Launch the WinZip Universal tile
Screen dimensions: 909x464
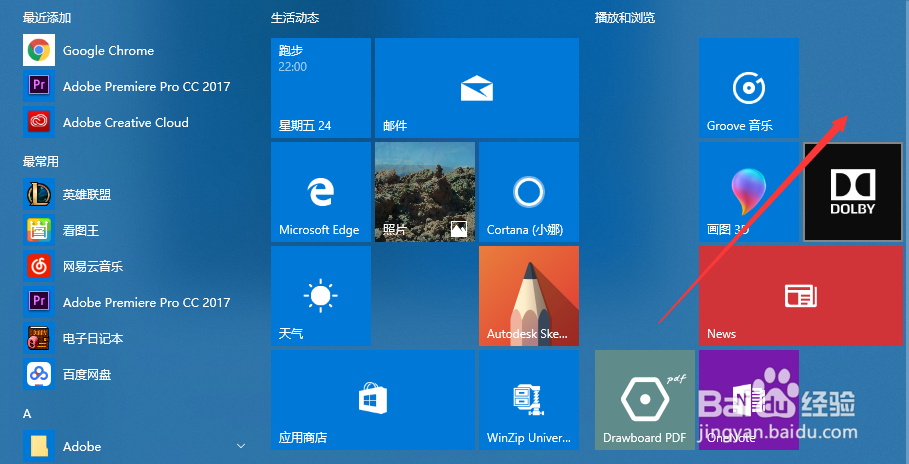pos(529,400)
